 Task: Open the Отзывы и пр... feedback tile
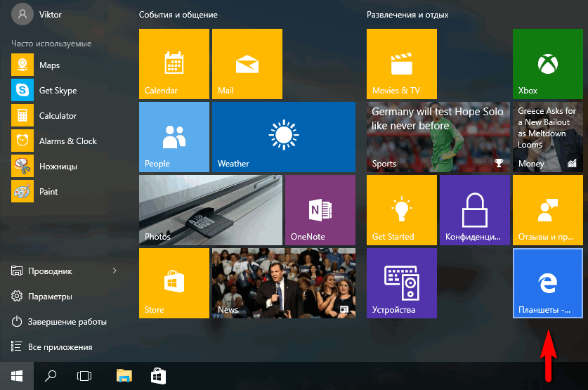pos(547,210)
